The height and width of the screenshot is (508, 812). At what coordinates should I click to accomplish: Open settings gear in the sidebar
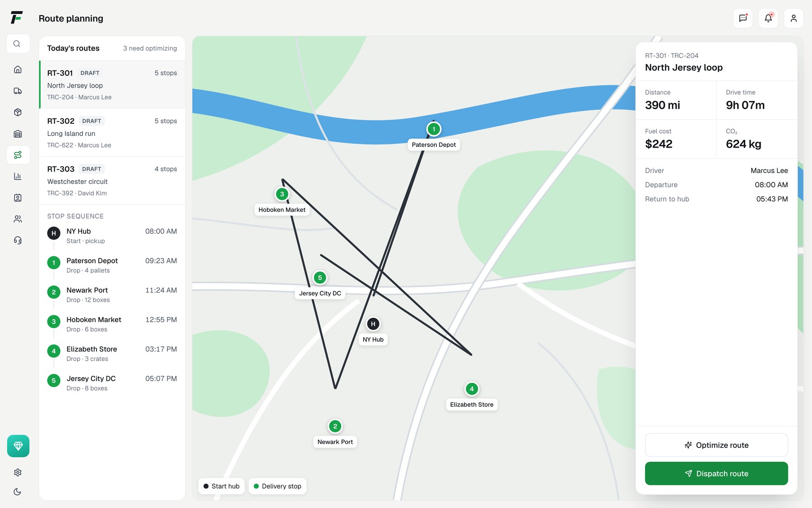click(x=18, y=472)
